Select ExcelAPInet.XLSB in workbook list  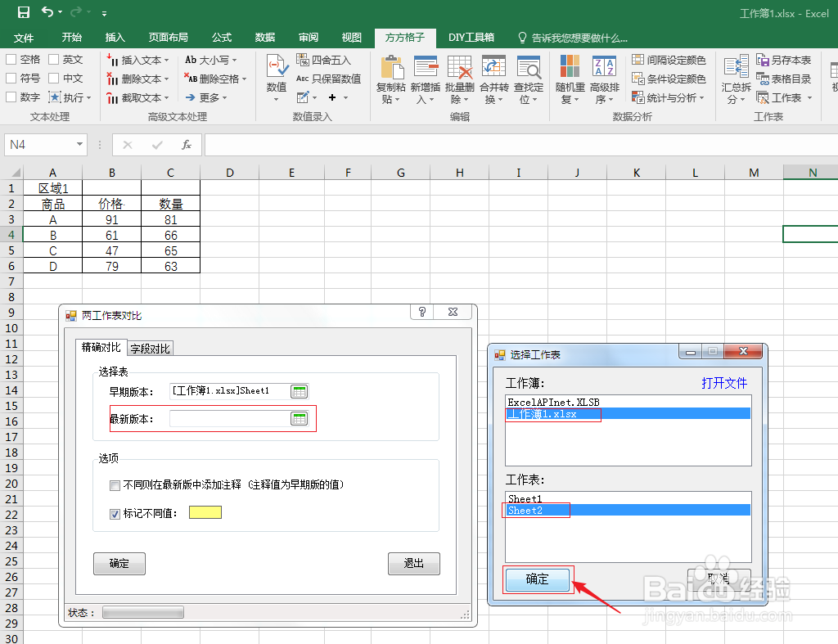tap(628, 402)
